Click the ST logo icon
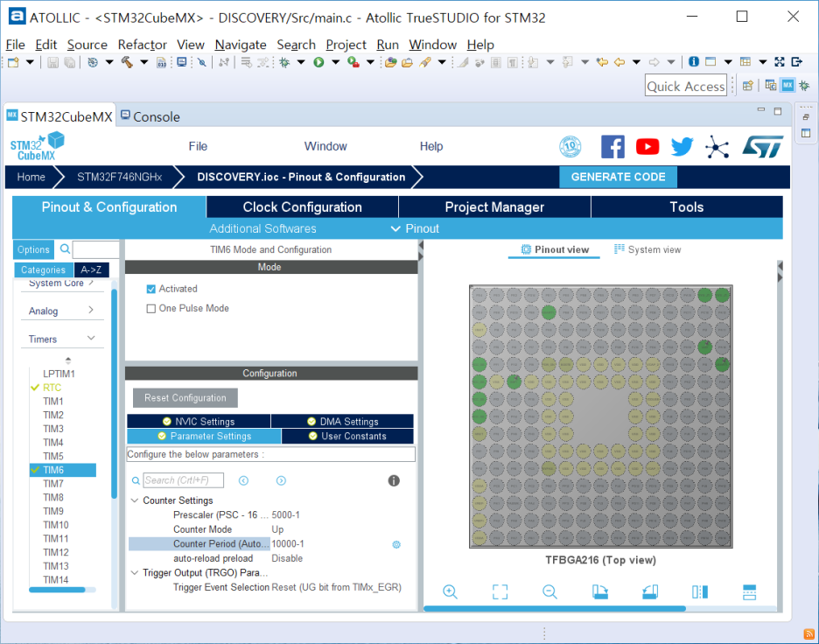Screen dimensions: 819x644 tap(763, 147)
